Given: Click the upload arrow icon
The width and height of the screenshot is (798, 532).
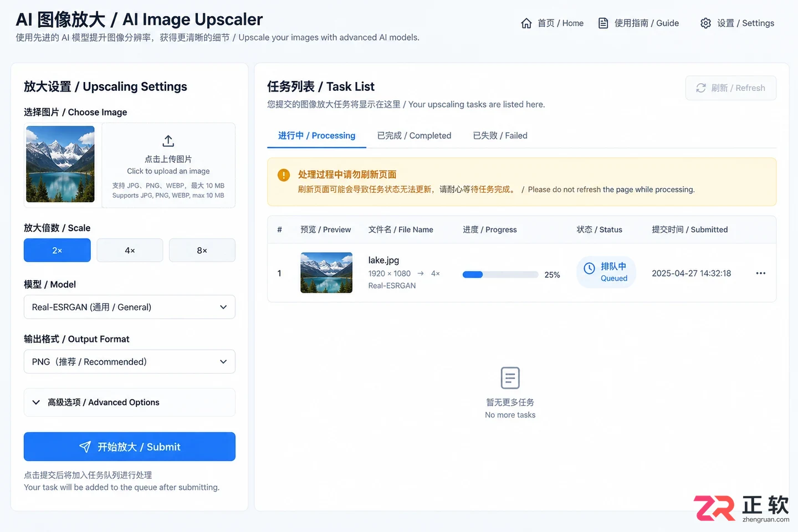Looking at the screenshot, I should [168, 141].
